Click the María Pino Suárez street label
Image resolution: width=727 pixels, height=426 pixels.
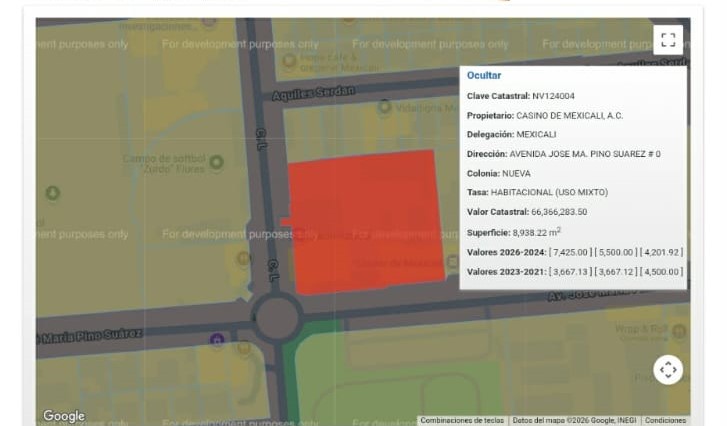point(91,336)
